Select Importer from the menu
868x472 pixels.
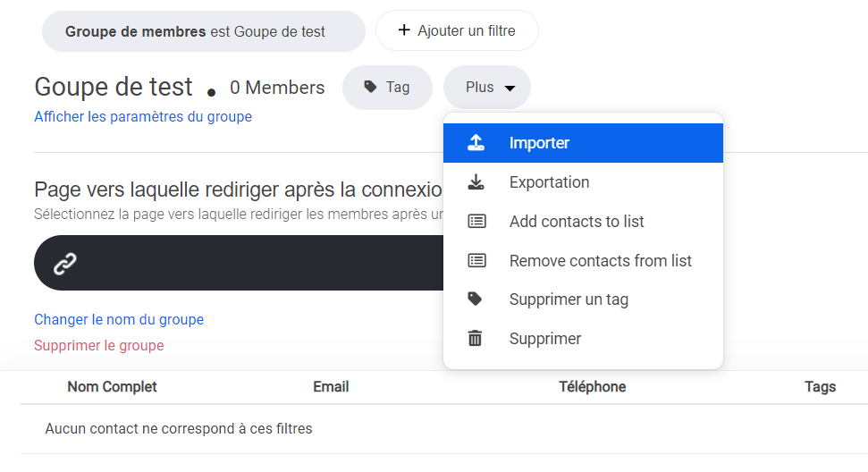pyautogui.click(x=539, y=143)
